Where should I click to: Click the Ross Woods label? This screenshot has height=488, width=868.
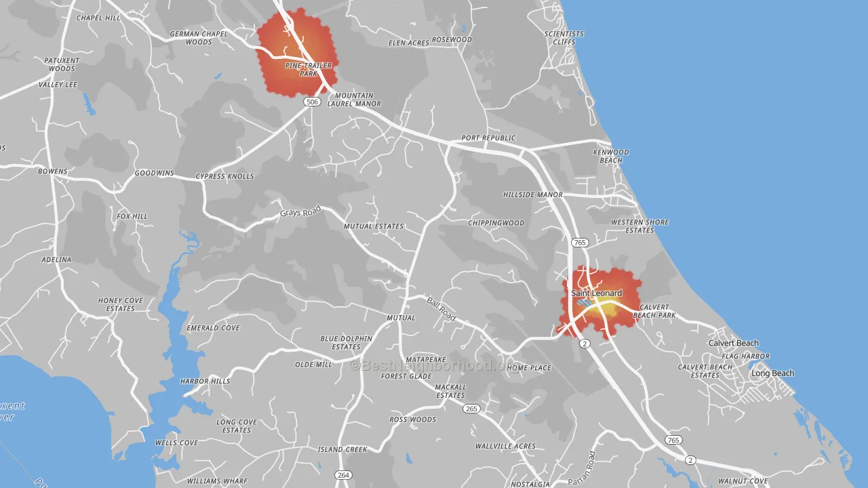click(x=412, y=420)
